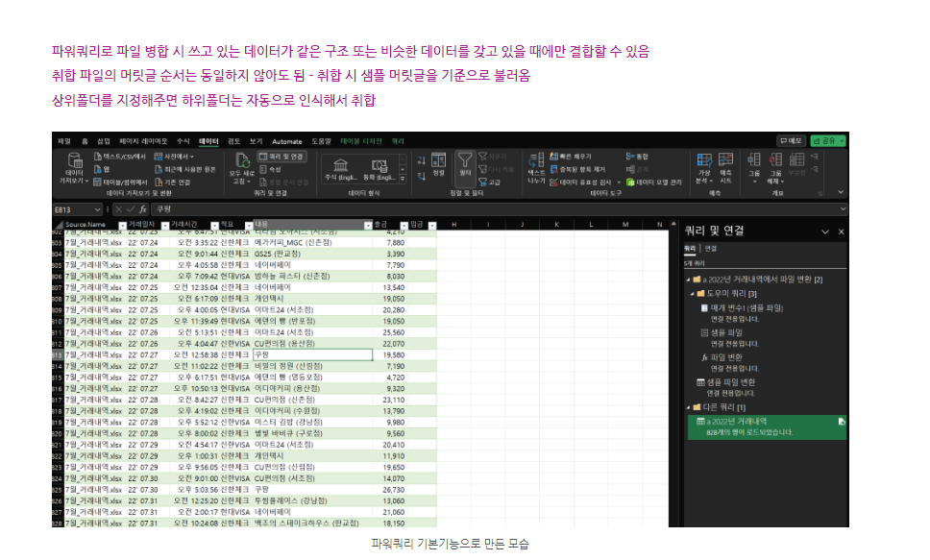Open the 정렬 (Sort) dialog

coord(438,165)
